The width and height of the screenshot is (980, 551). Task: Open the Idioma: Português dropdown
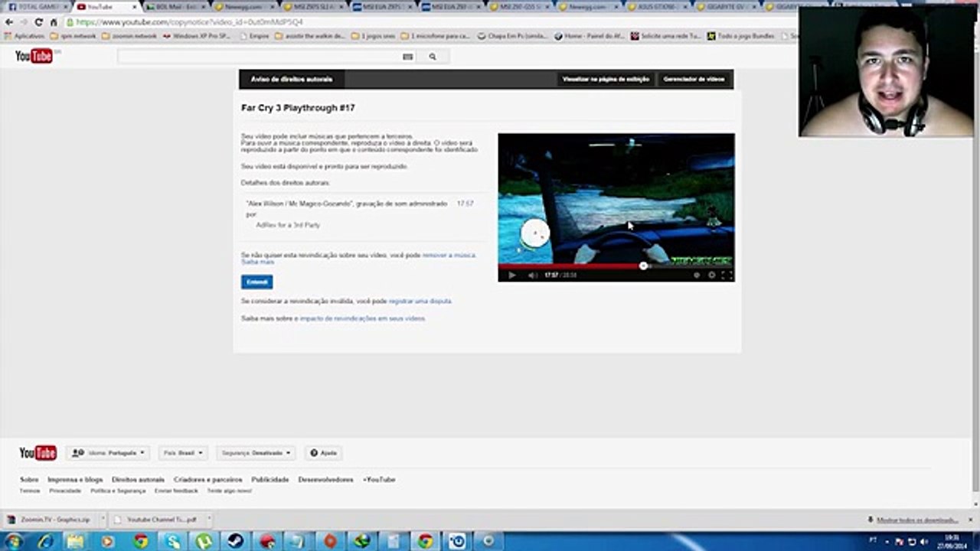click(x=108, y=453)
